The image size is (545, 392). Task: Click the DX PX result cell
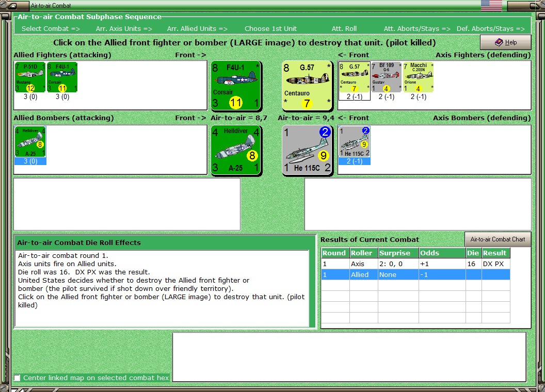point(495,264)
